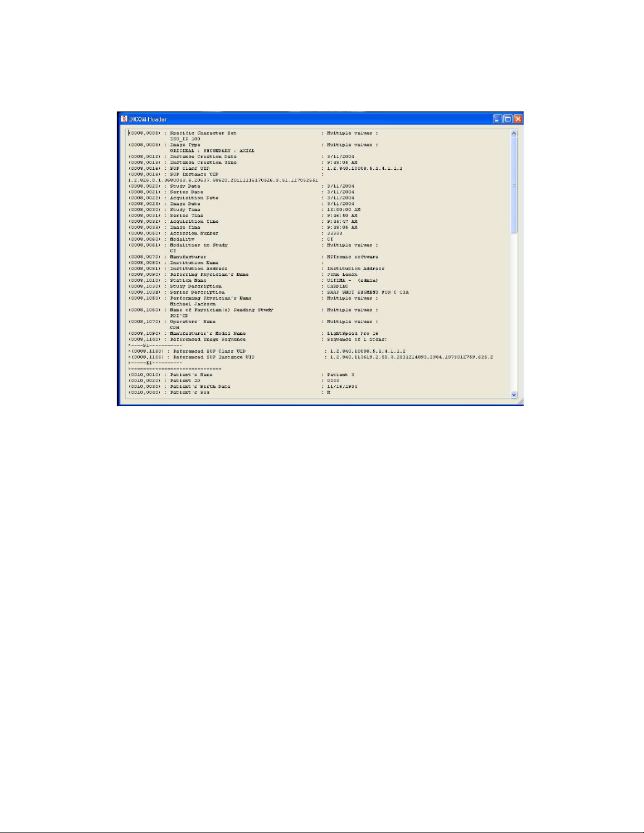Select the "Patient's Birth Date" label

pyautogui.click(x=200, y=386)
